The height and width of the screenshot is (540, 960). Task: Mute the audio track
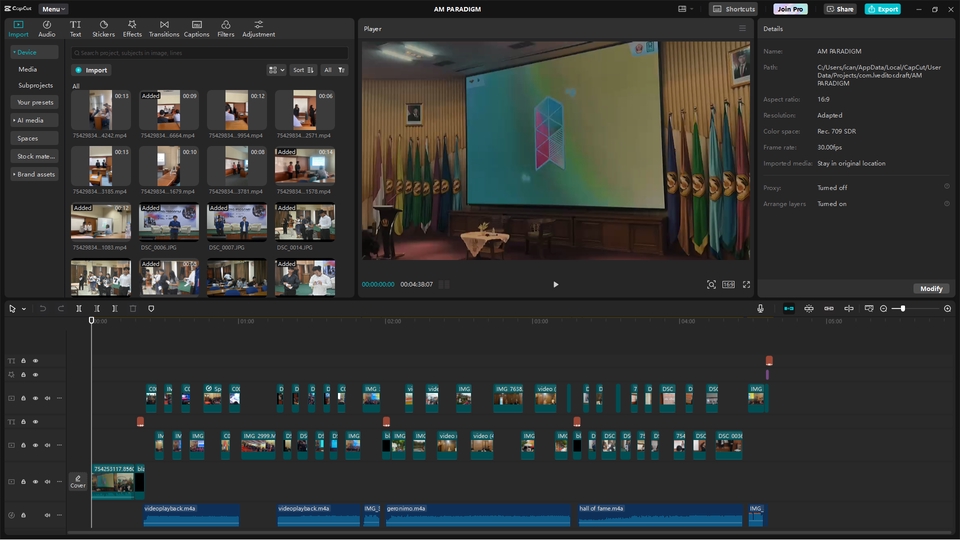47,515
